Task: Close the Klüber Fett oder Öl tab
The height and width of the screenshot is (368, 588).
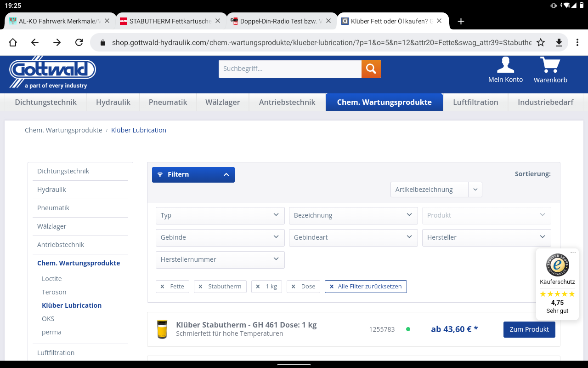Action: point(440,21)
